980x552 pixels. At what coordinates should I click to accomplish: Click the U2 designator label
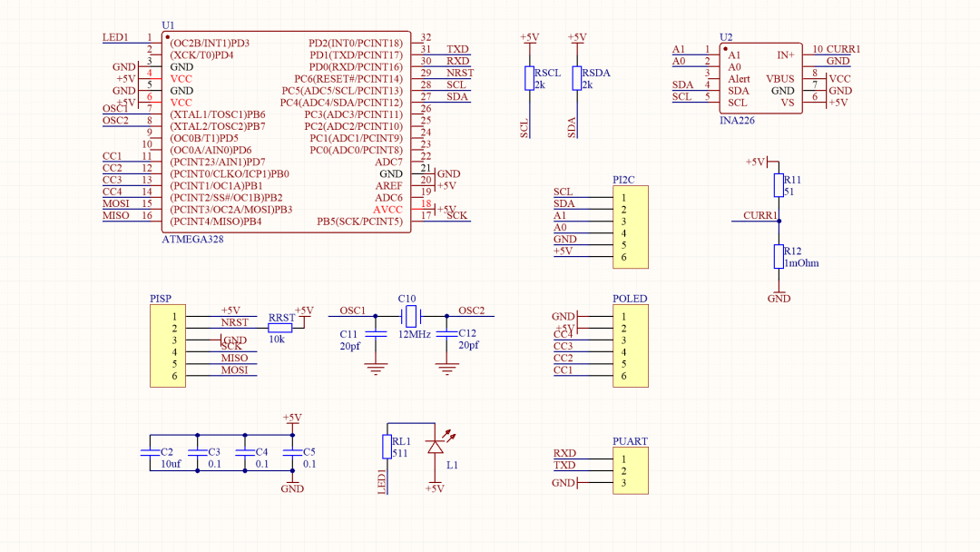pyautogui.click(x=726, y=37)
